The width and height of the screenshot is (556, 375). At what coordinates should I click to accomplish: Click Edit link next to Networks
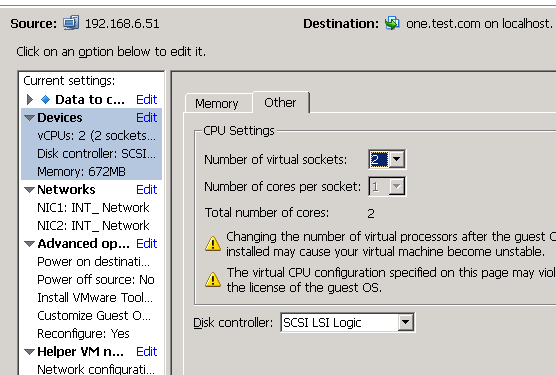146,189
